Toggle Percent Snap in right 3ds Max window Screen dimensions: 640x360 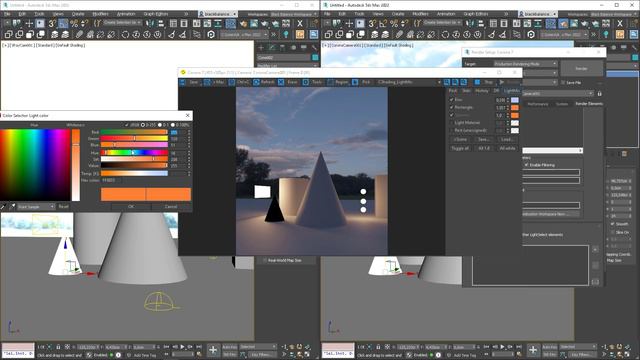(x=394, y=24)
